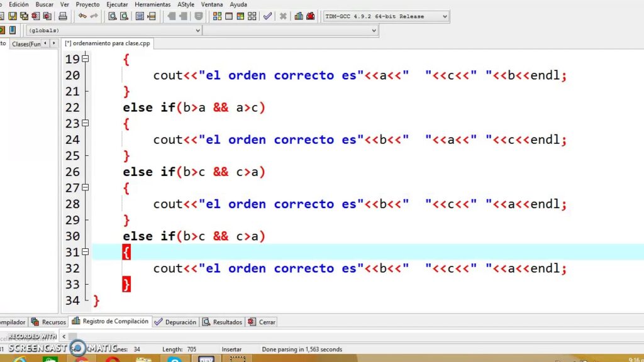Open the Ejecutar menu

[x=117, y=4]
